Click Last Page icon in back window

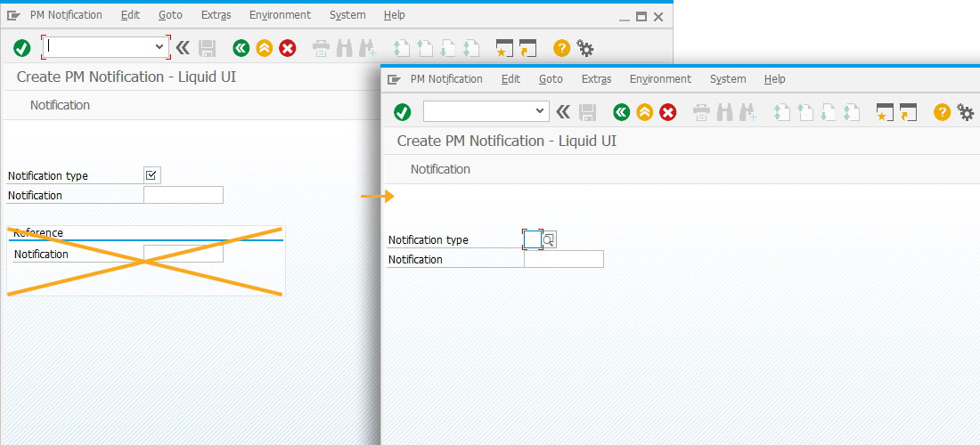click(471, 49)
